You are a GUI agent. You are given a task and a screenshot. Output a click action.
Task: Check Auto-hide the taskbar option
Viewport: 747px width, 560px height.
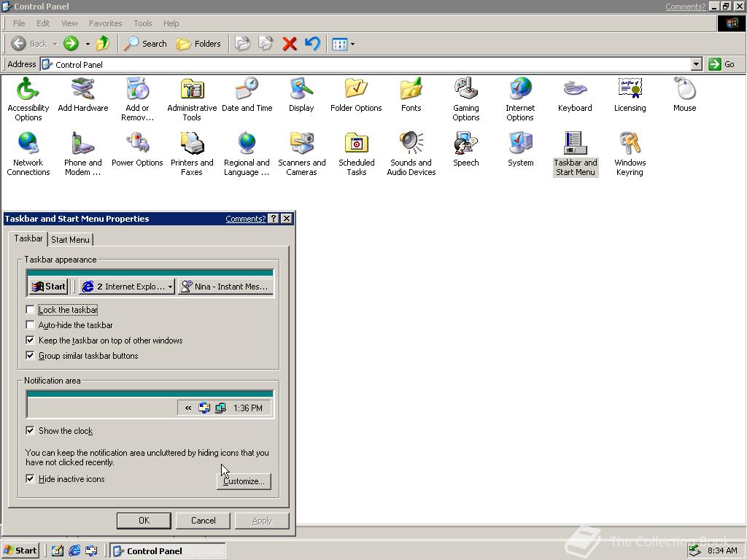click(x=31, y=325)
